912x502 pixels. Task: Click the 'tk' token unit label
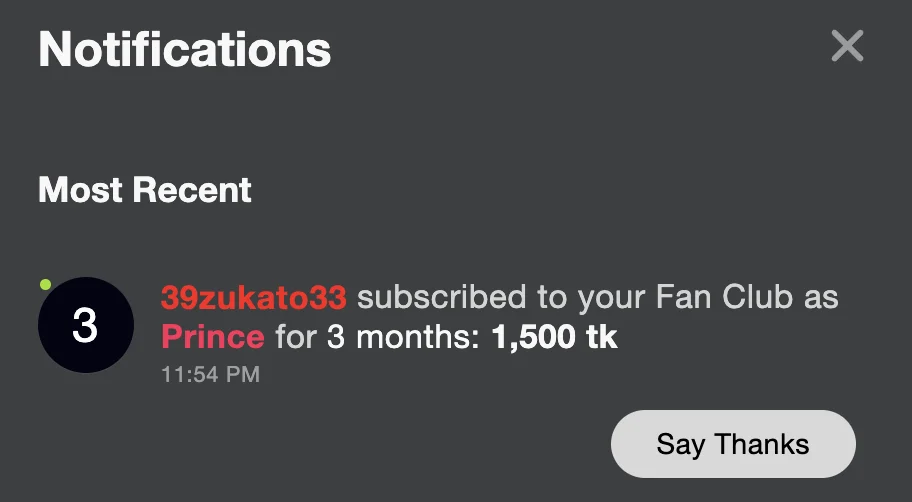tap(602, 337)
